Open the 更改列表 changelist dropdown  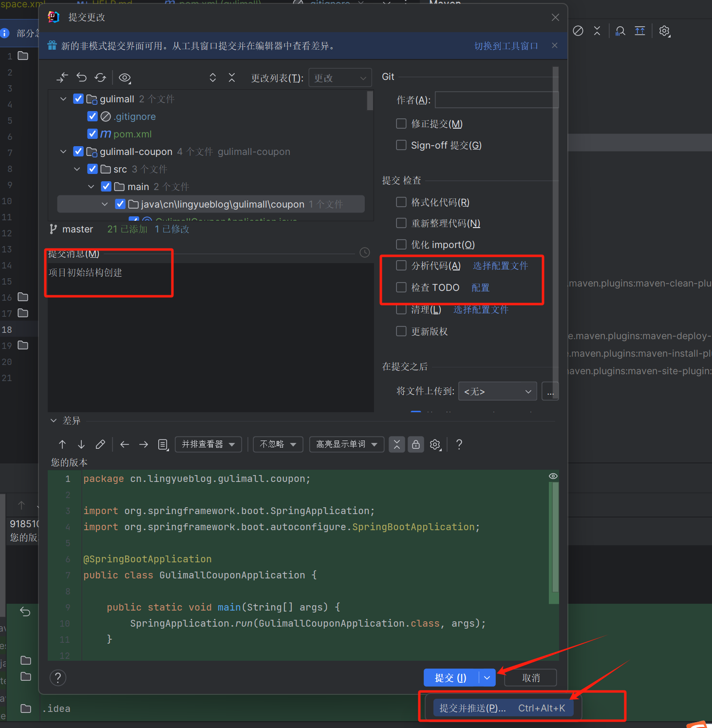pyautogui.click(x=340, y=78)
